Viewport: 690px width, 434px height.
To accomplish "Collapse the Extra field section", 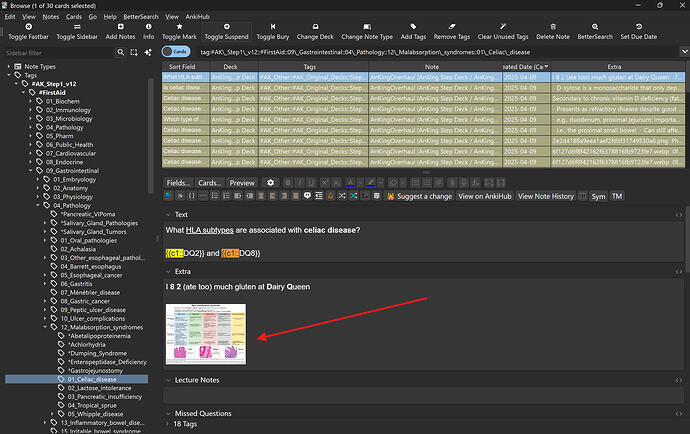I will pyautogui.click(x=169, y=272).
